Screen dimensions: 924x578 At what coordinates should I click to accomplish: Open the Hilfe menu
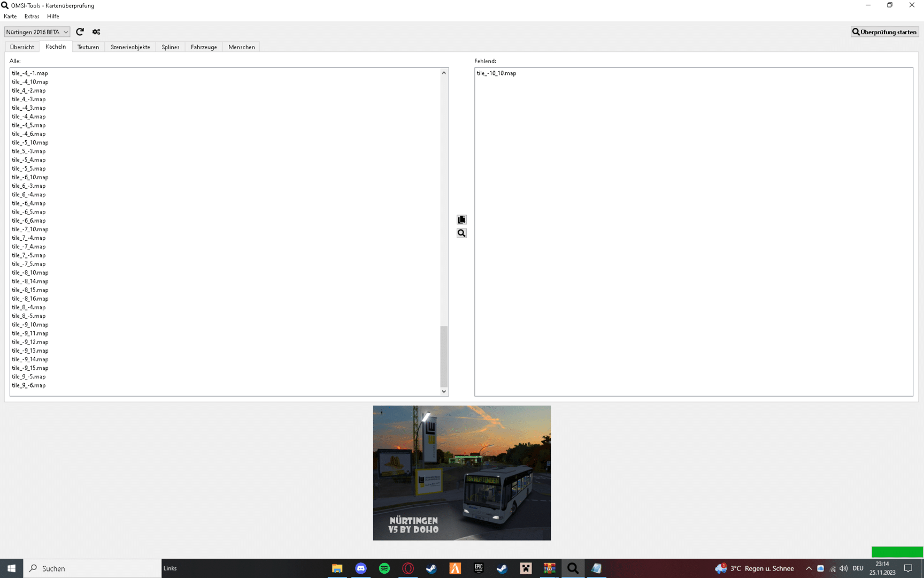tap(53, 17)
